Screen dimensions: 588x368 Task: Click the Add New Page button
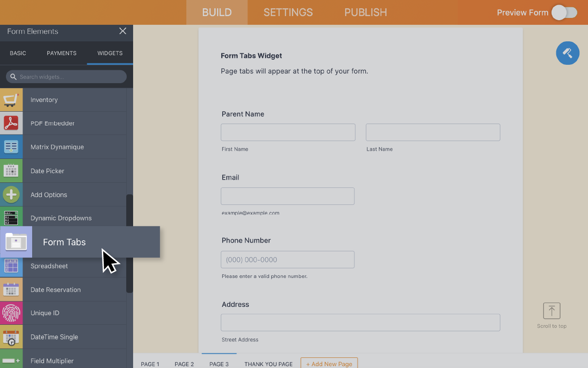(x=329, y=363)
